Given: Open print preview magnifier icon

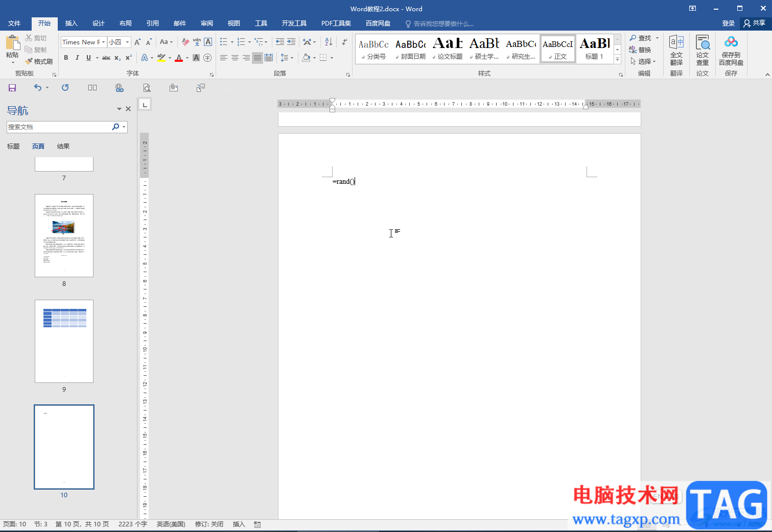Looking at the screenshot, I should 147,88.
